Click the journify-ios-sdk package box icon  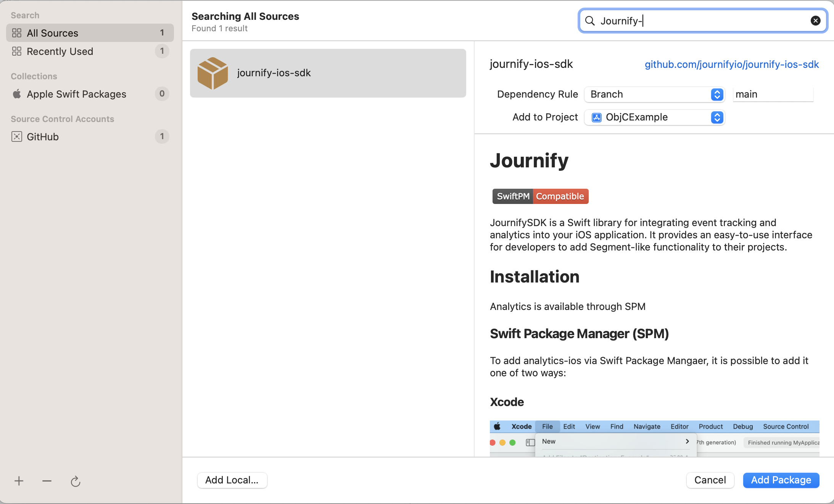(x=213, y=73)
